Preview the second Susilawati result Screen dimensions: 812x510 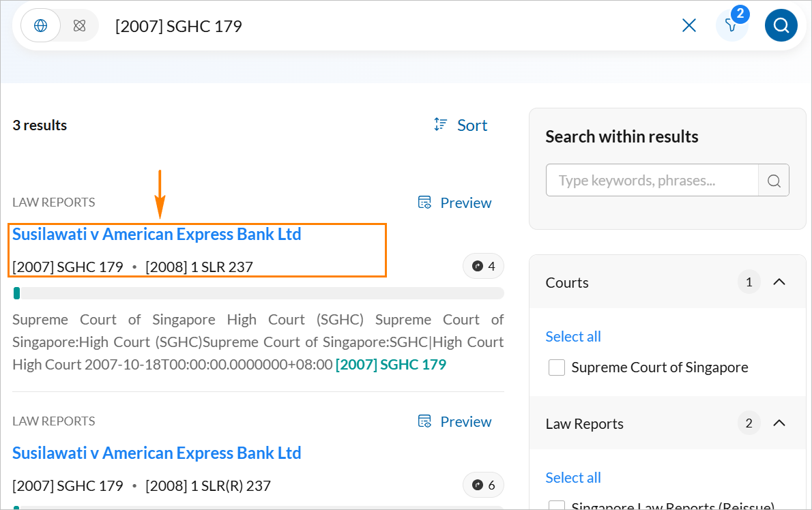coord(454,421)
